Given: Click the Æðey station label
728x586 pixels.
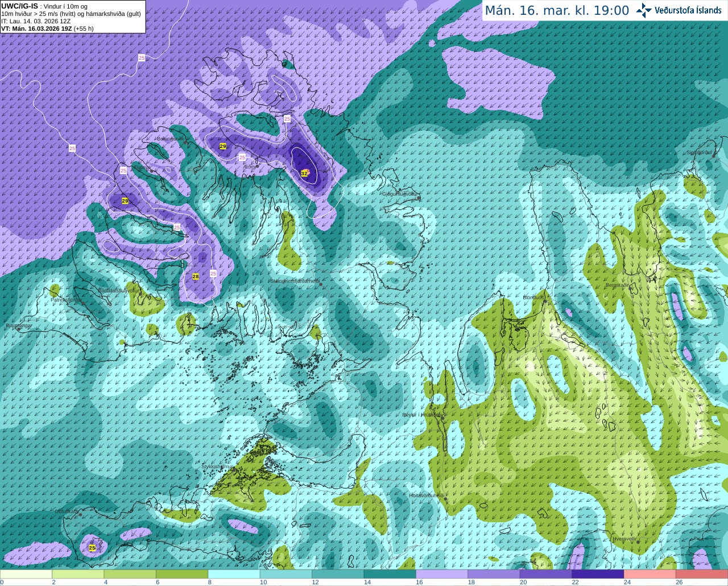Looking at the screenshot, I should pos(250,167).
